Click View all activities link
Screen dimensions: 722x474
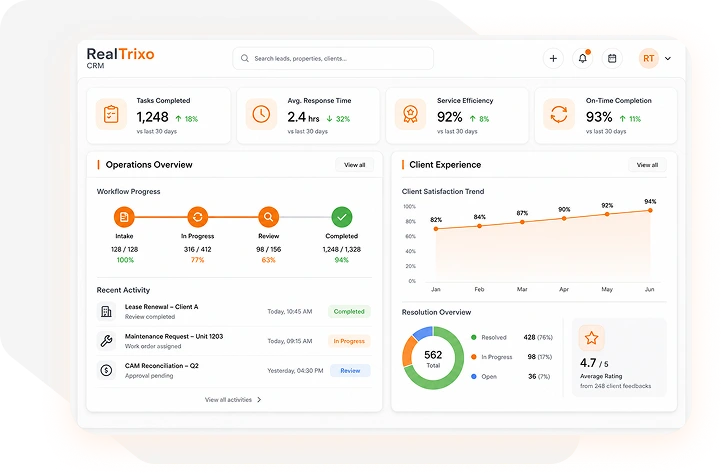coord(228,400)
